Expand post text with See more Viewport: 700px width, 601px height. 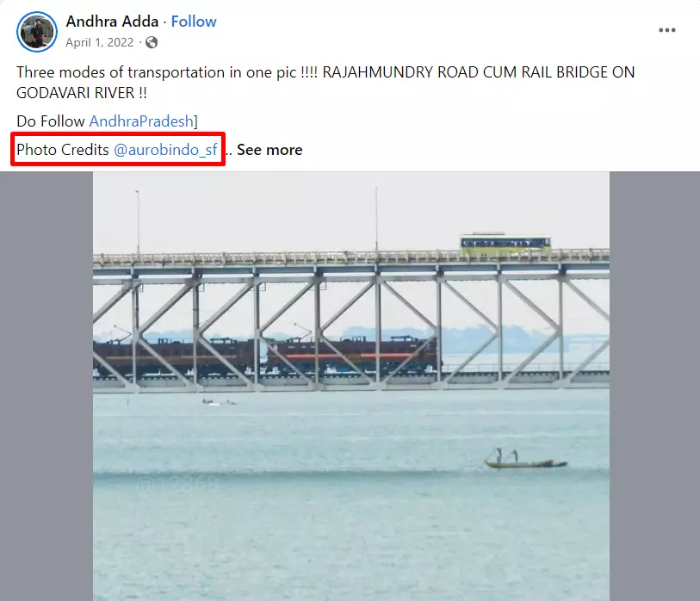[x=269, y=150]
